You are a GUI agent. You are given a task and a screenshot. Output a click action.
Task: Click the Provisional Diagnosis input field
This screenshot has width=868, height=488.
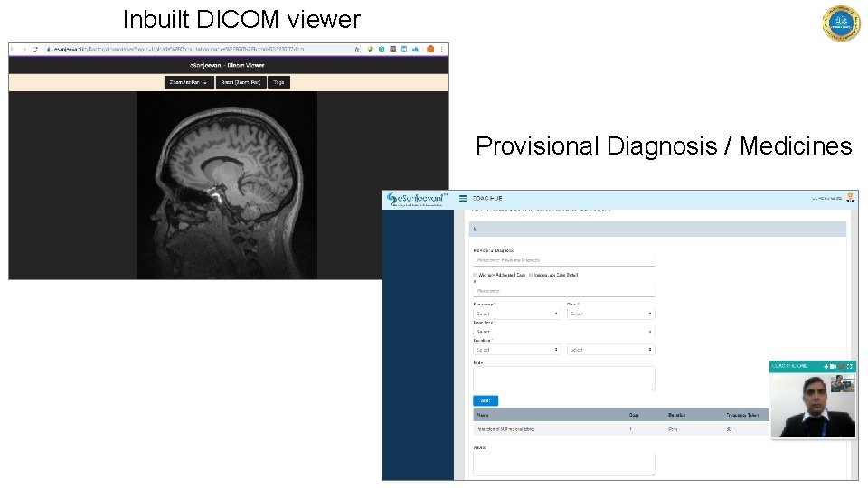pyautogui.click(x=563, y=260)
